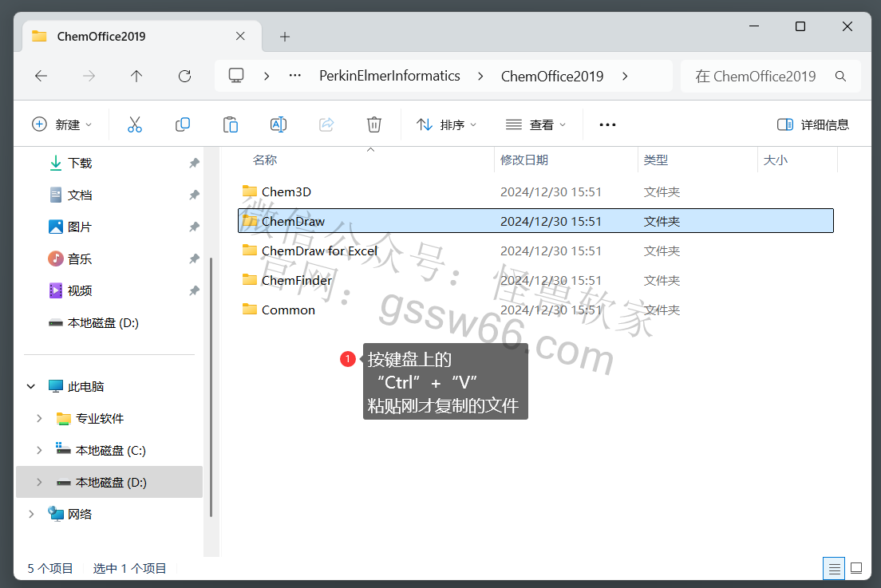The width and height of the screenshot is (881, 588).
Task: Click the pin icon next to 图片
Action: (x=194, y=227)
